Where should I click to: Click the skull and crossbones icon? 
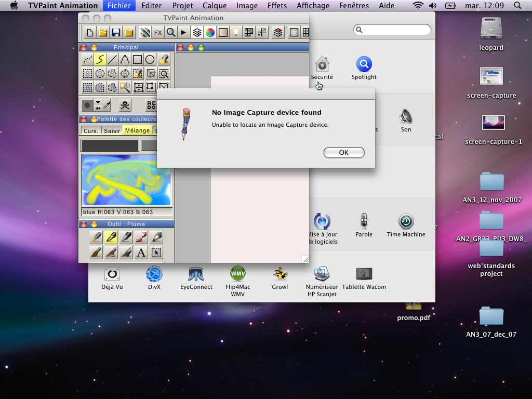[x=125, y=105]
